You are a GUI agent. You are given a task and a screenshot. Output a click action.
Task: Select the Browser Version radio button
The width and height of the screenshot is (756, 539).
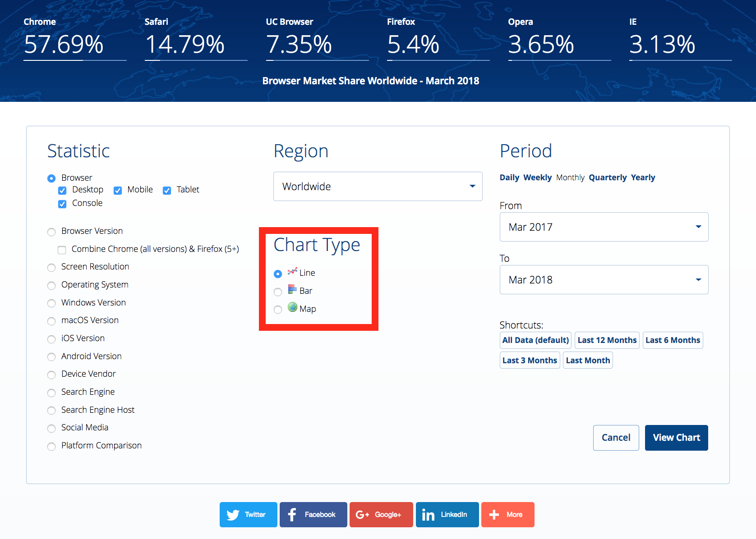coord(51,232)
